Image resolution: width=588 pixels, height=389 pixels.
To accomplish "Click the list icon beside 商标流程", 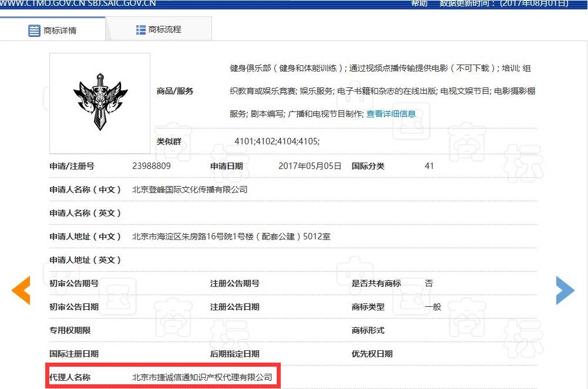I will [x=141, y=29].
